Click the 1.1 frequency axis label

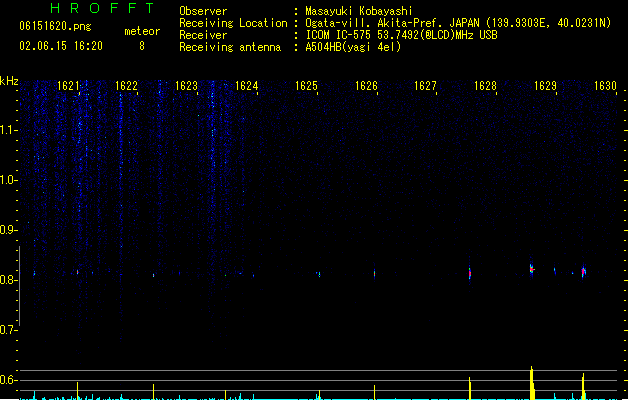point(8,130)
